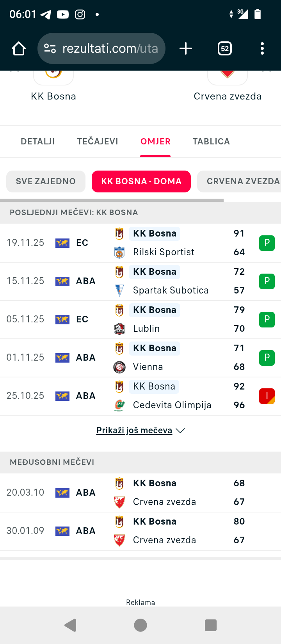Expand more matches with the chevron arrow

point(180,431)
